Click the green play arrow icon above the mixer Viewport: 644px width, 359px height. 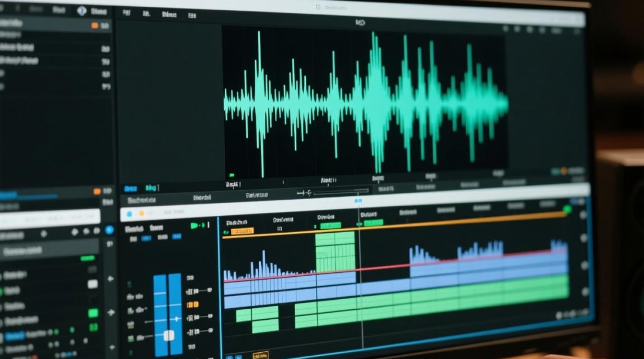pos(196,225)
